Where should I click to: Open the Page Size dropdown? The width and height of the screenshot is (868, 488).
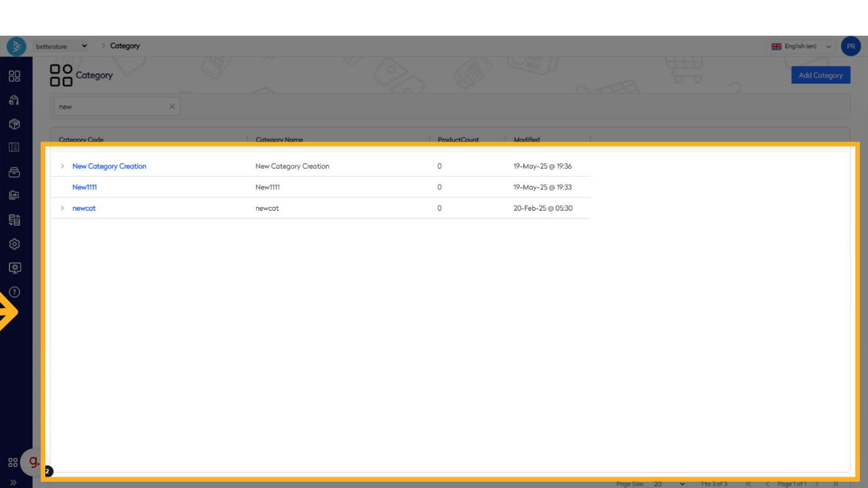click(669, 484)
